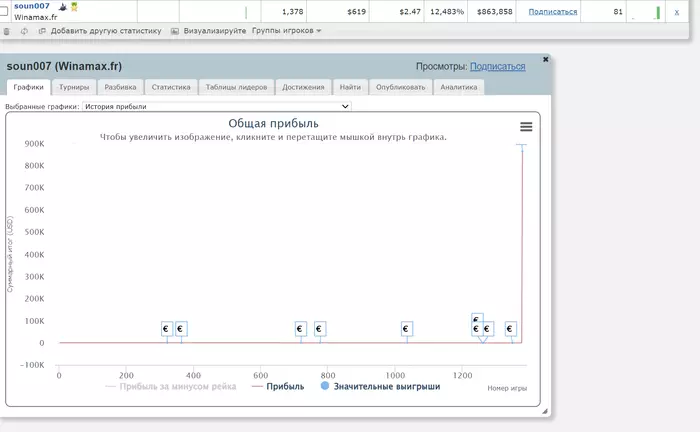Click 'Добавить другую статистику' button
The height and width of the screenshot is (432, 700).
tap(100, 31)
